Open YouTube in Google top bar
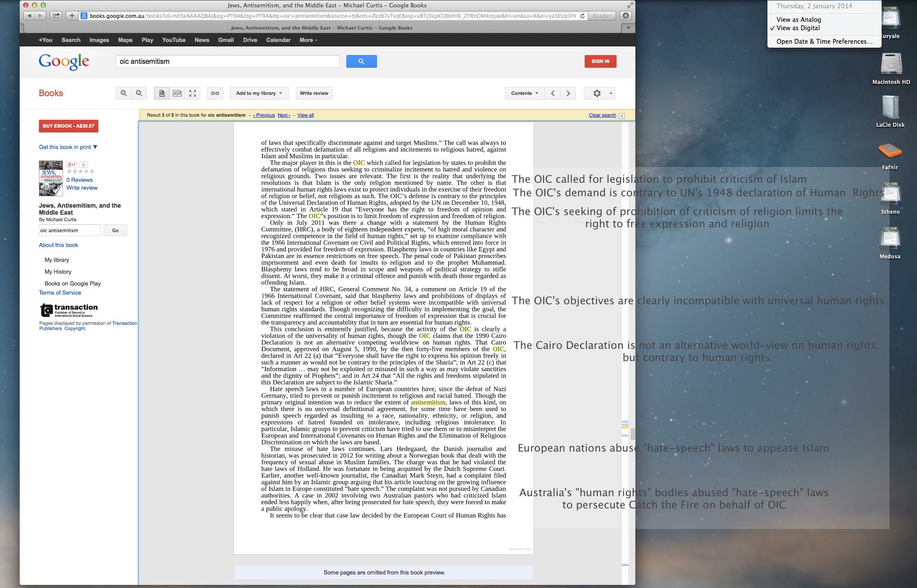 coord(174,40)
